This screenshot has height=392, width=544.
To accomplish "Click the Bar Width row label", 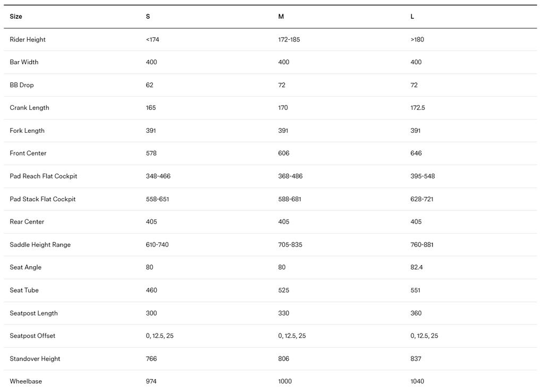I will click(x=24, y=62).
